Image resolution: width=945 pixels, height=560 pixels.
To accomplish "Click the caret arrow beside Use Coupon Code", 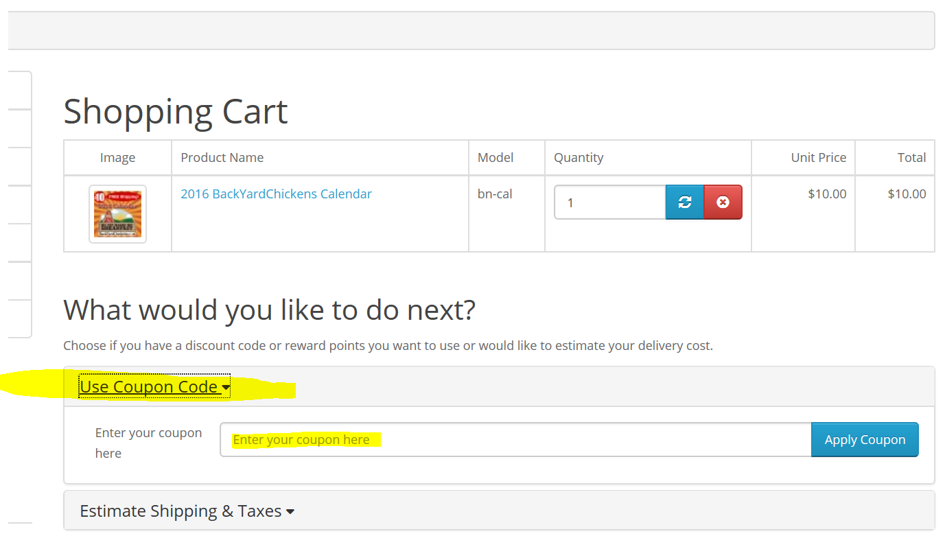I will pyautogui.click(x=226, y=388).
